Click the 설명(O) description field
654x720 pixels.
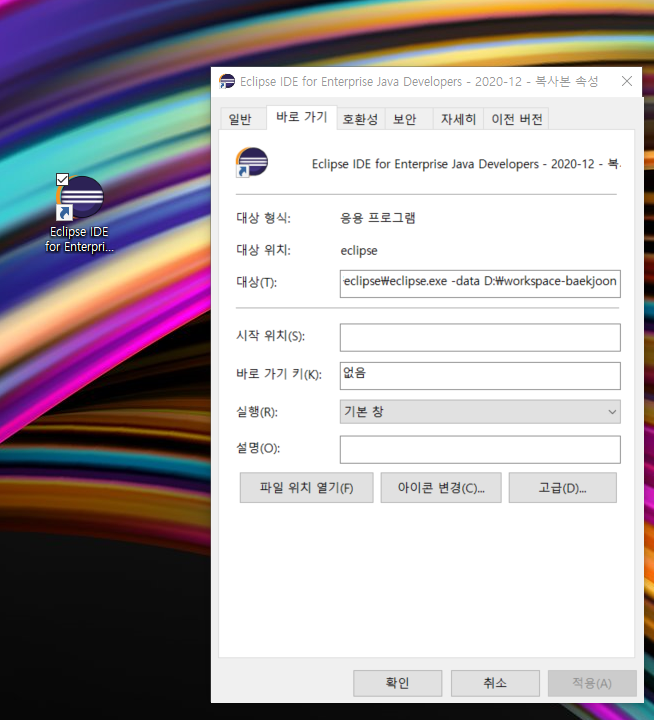[x=480, y=450]
